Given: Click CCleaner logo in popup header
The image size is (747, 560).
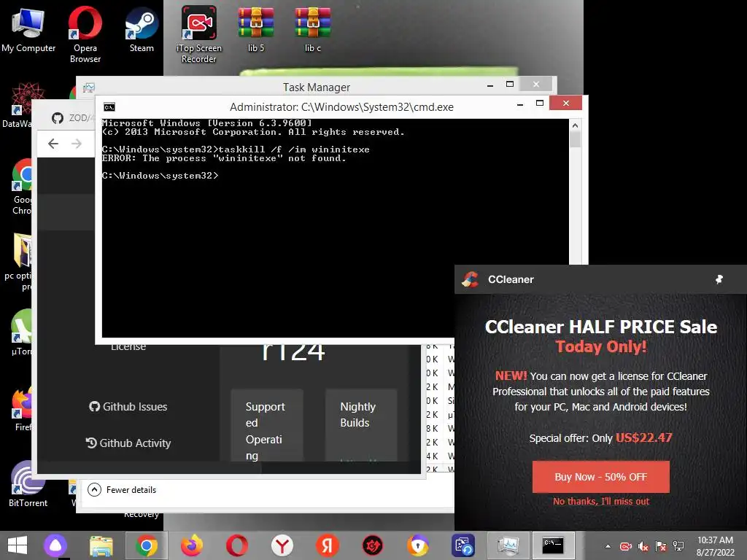Looking at the screenshot, I should (471, 279).
